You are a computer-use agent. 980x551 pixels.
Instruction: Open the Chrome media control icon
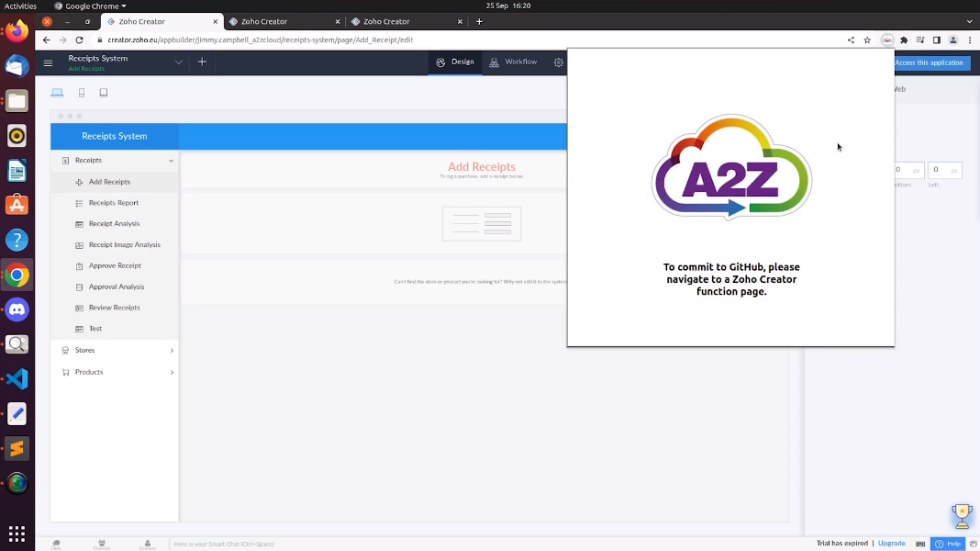[920, 40]
